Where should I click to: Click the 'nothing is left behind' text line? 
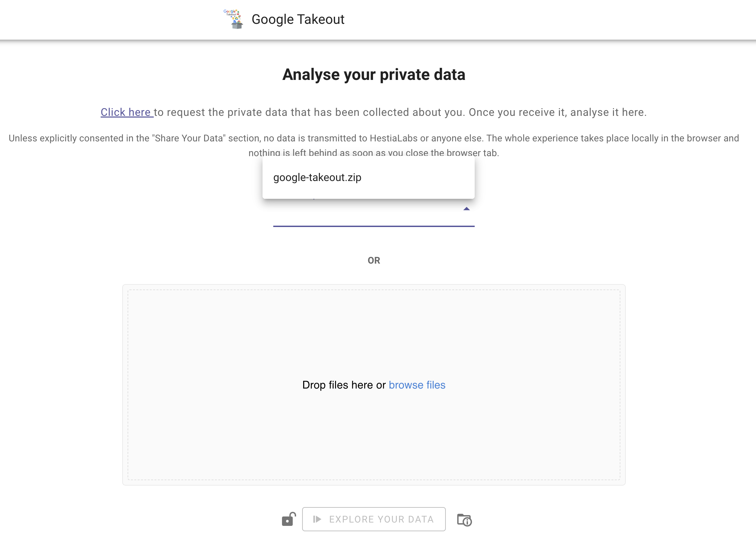tap(374, 153)
